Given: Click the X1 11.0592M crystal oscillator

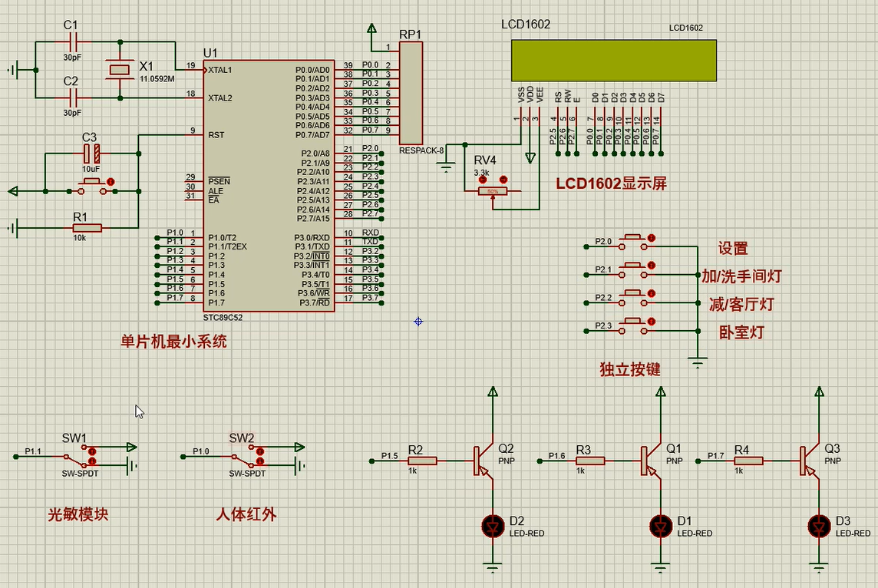Looking at the screenshot, I should [120, 71].
